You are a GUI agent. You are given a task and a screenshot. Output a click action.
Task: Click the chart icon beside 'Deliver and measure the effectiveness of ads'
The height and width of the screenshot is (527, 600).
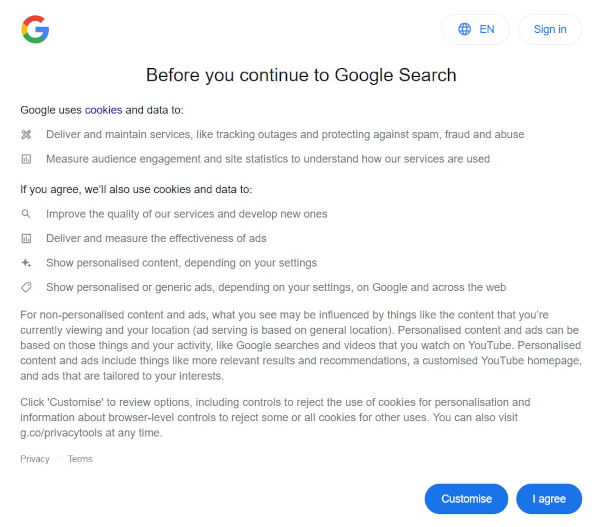click(26, 238)
